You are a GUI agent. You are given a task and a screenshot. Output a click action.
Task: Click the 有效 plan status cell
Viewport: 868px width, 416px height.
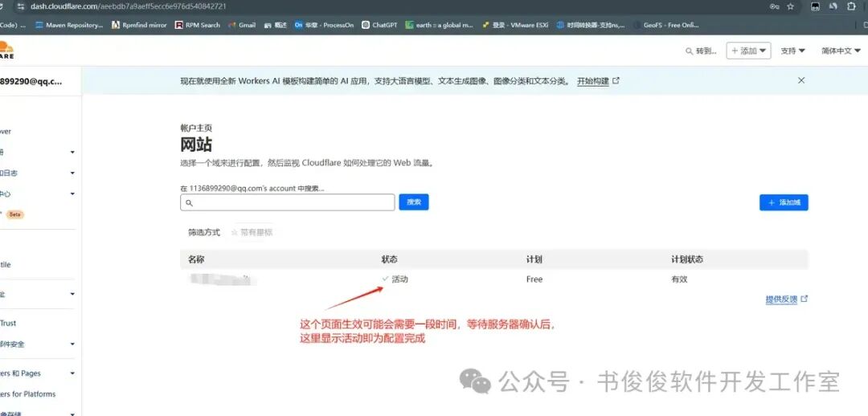pos(679,279)
